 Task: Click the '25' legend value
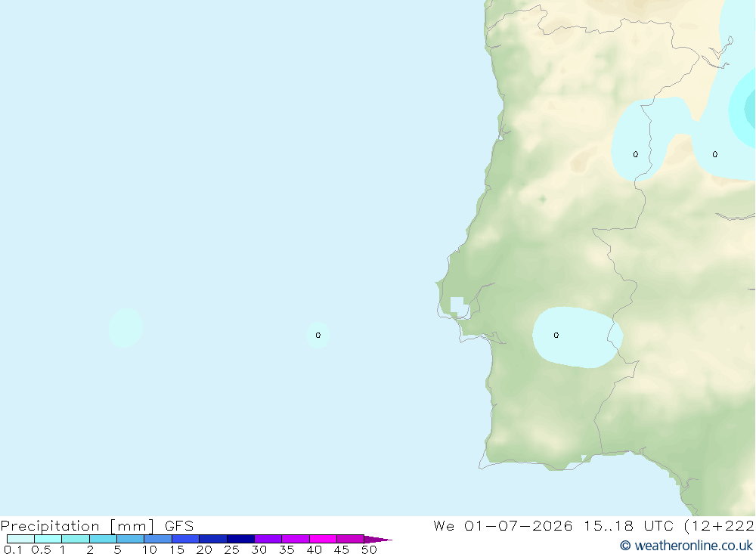click(232, 549)
